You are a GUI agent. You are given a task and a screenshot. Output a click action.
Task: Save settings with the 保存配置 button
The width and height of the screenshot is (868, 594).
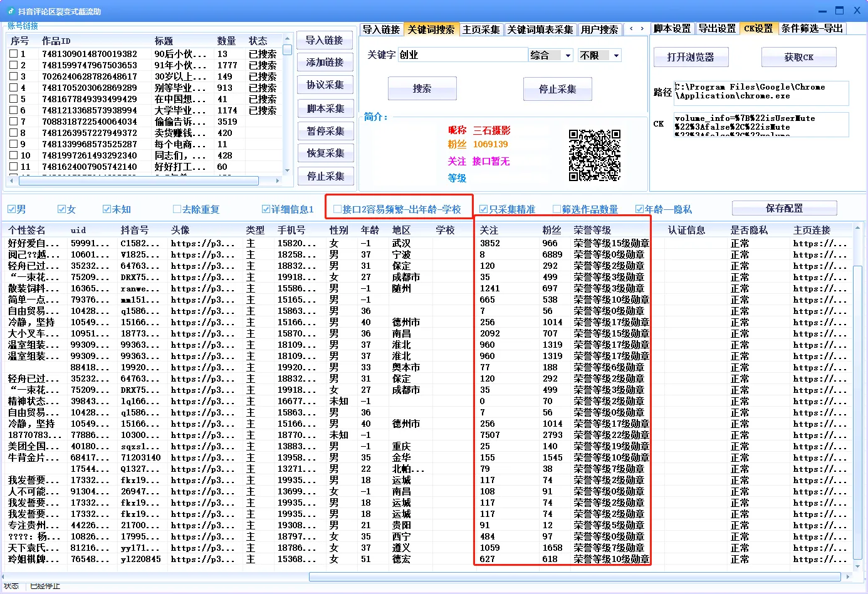point(784,208)
